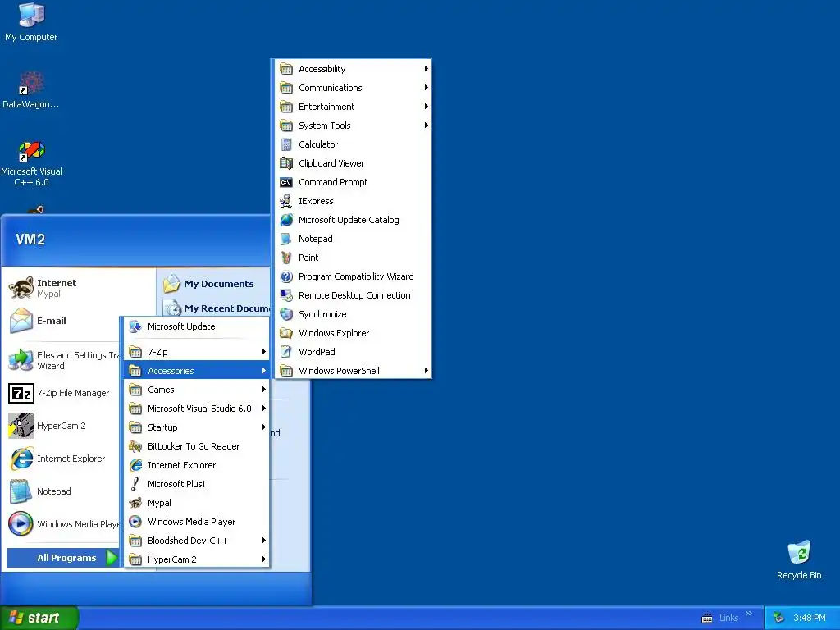840x630 pixels.
Task: Expand the Games program folder
Action: pyautogui.click(x=197, y=390)
